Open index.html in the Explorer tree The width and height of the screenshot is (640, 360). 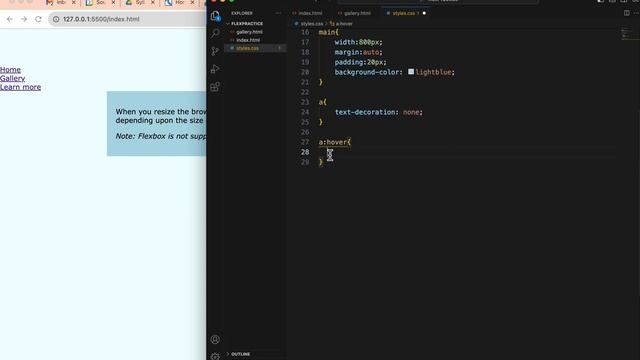pos(248,40)
